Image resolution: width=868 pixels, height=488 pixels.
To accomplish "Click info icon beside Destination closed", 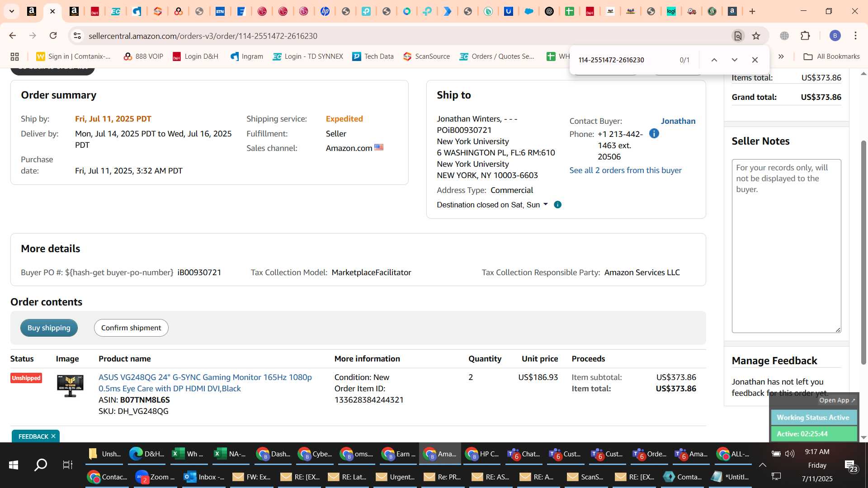I will (x=558, y=205).
